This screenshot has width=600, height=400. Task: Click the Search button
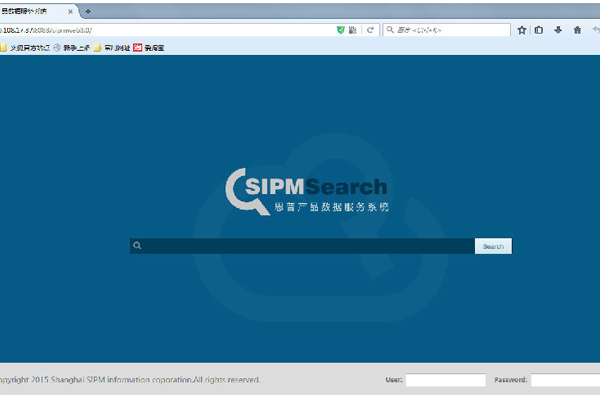[x=493, y=246]
